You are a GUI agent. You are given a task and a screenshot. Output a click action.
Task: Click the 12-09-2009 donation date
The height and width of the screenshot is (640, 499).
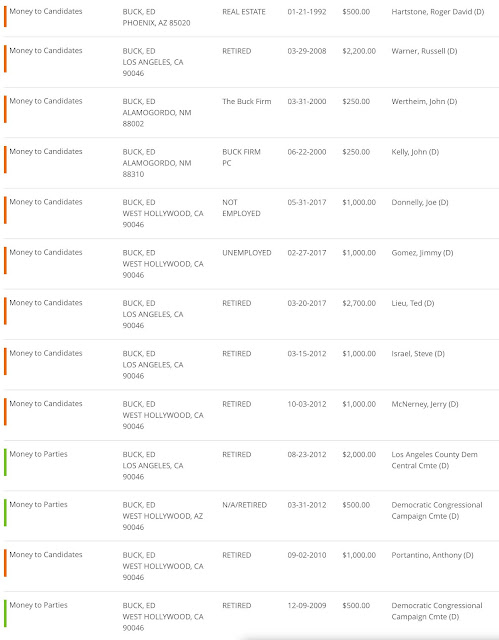[x=307, y=606]
